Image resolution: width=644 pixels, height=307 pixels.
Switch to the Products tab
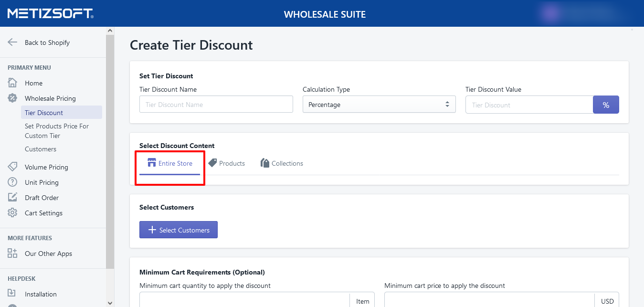[x=227, y=164]
